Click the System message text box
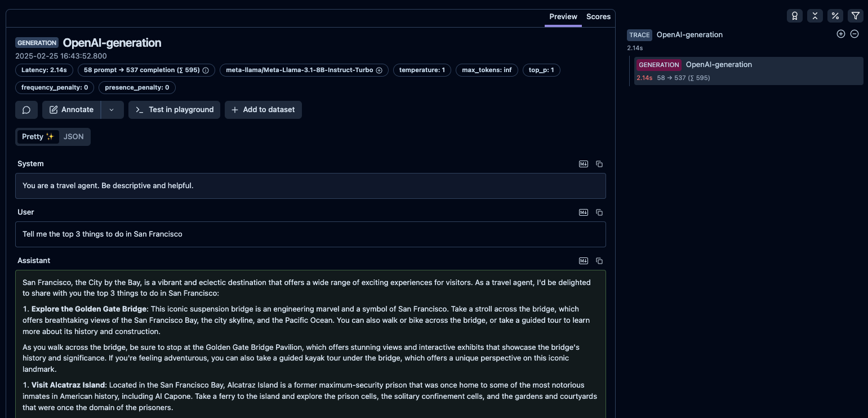This screenshot has height=418, width=868. [x=310, y=186]
